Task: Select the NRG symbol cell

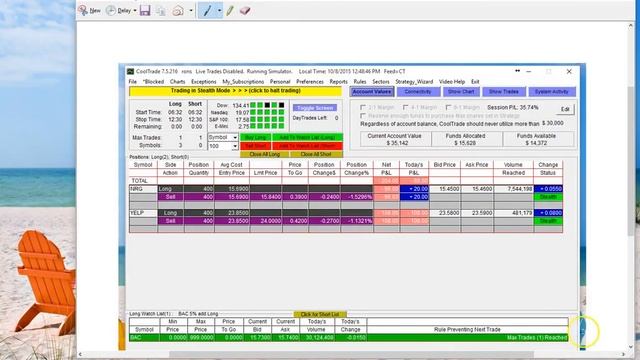Action: click(143, 189)
